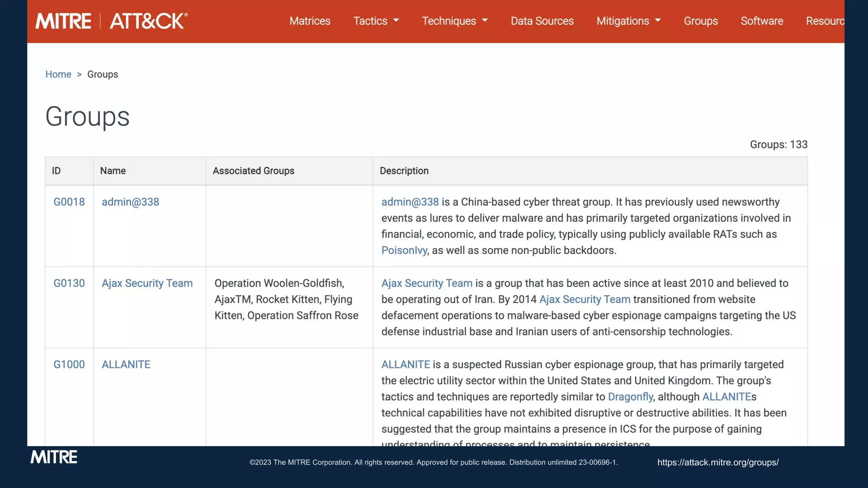Screen dimensions: 868x488
Task: Expand the Mitigations dropdown
Action: click(x=629, y=21)
